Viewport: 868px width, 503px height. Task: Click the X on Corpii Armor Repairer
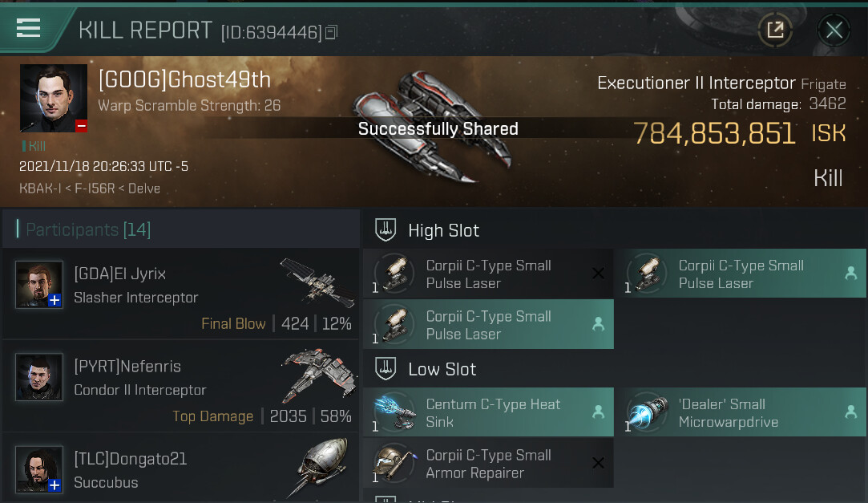[x=598, y=463]
